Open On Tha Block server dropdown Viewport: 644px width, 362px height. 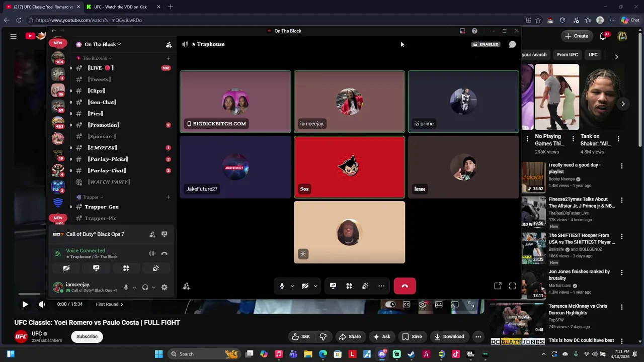103,44
